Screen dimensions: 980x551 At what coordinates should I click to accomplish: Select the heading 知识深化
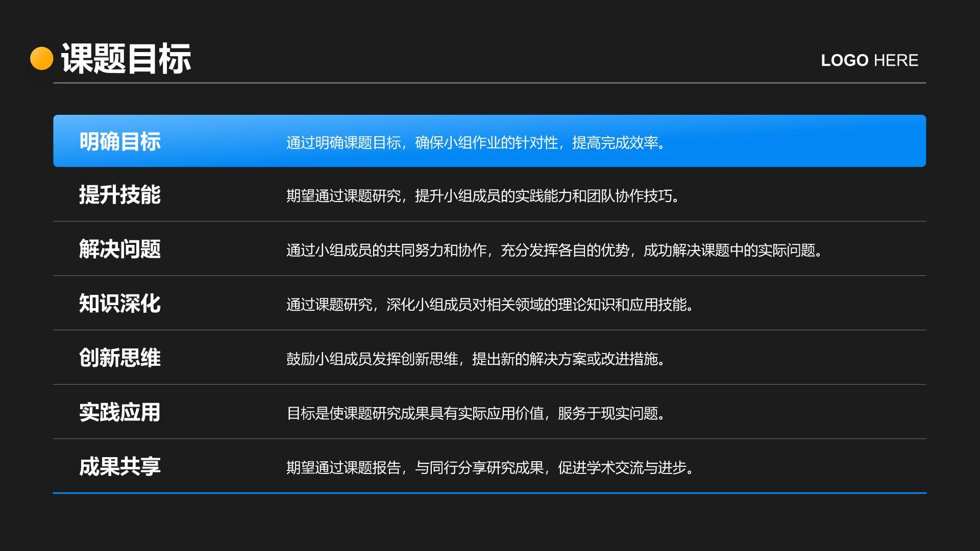pos(120,304)
